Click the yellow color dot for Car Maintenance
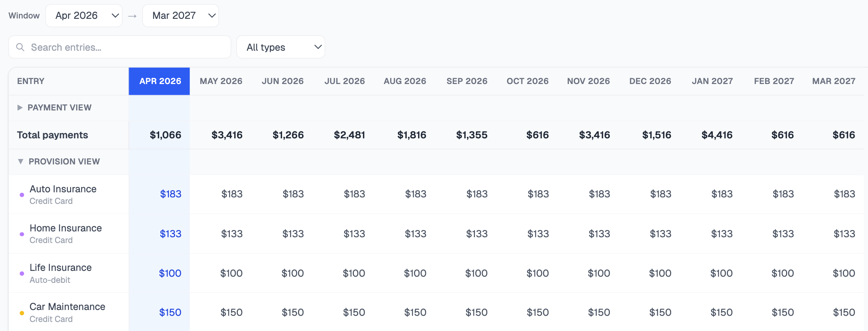Image resolution: width=868 pixels, height=331 pixels. pyautogui.click(x=21, y=312)
